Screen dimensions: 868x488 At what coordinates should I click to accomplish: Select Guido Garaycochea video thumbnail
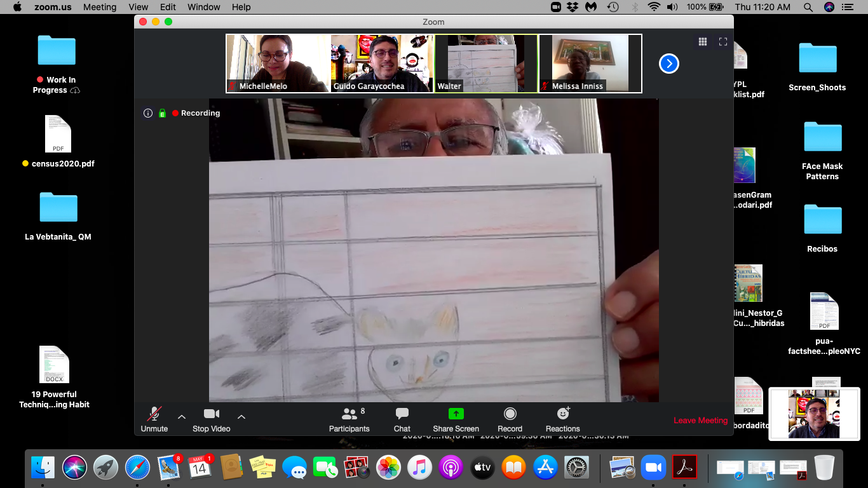[x=382, y=64]
